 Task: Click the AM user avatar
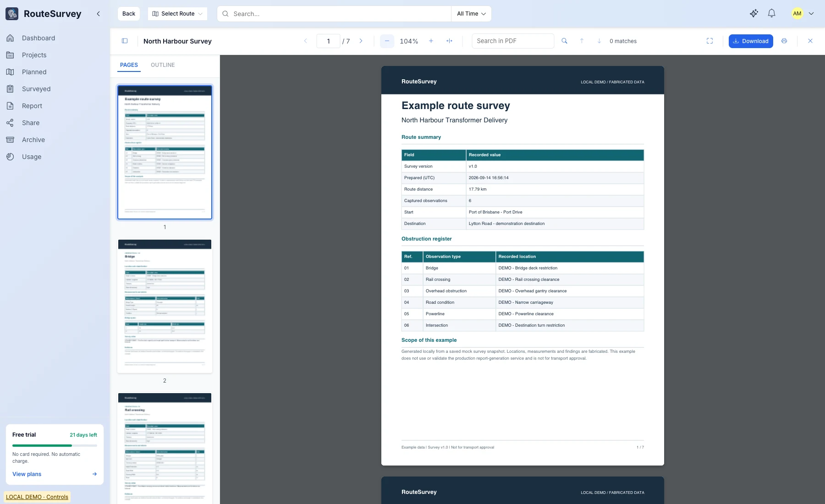click(x=797, y=14)
